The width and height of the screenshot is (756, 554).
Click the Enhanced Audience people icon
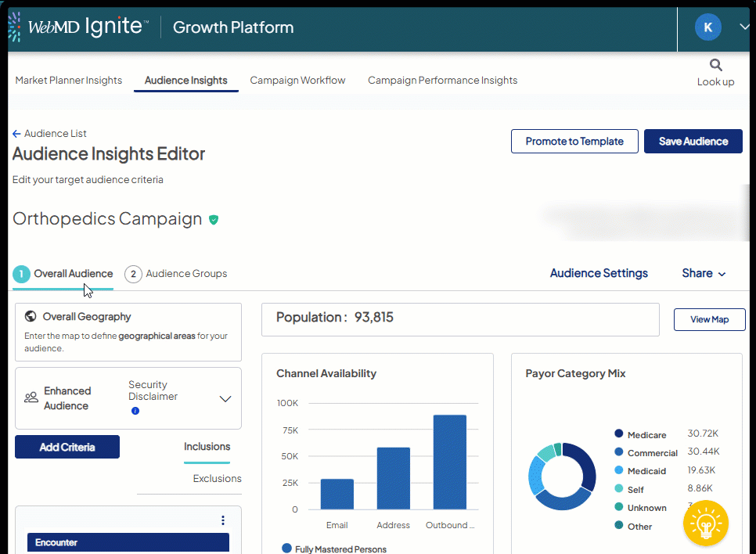[31, 398]
